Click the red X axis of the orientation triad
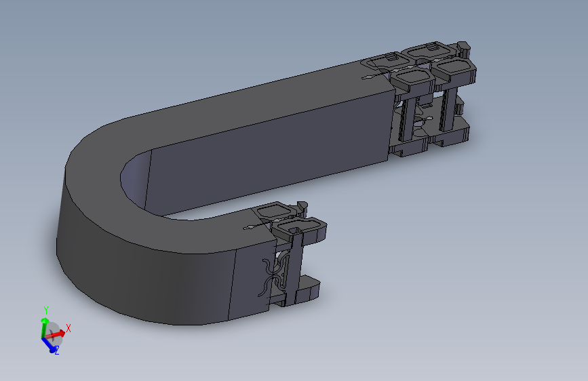 [56, 334]
